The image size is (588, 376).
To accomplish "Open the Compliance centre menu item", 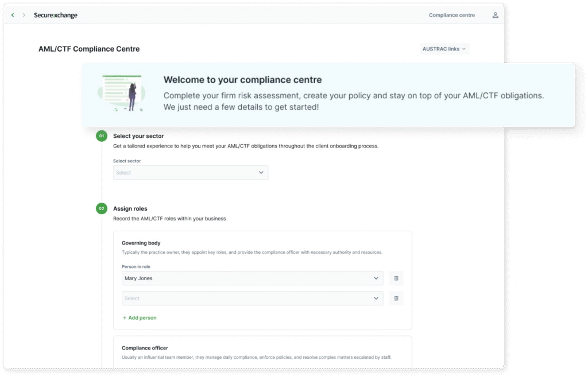I will coord(452,15).
